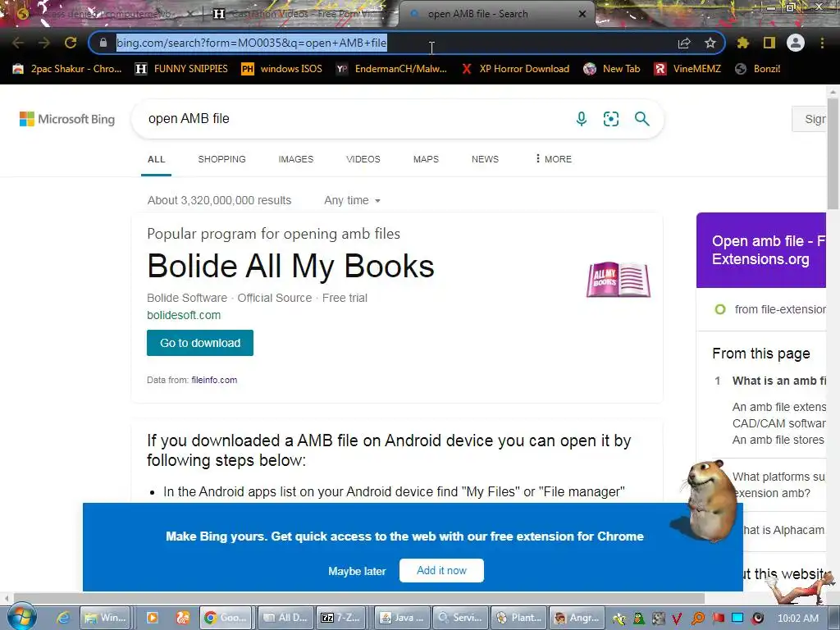Open the Angry taskbar button

point(577,618)
